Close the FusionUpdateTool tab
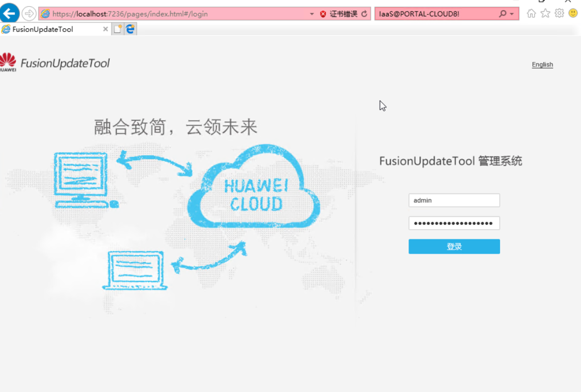The width and height of the screenshot is (581, 392). pos(106,29)
